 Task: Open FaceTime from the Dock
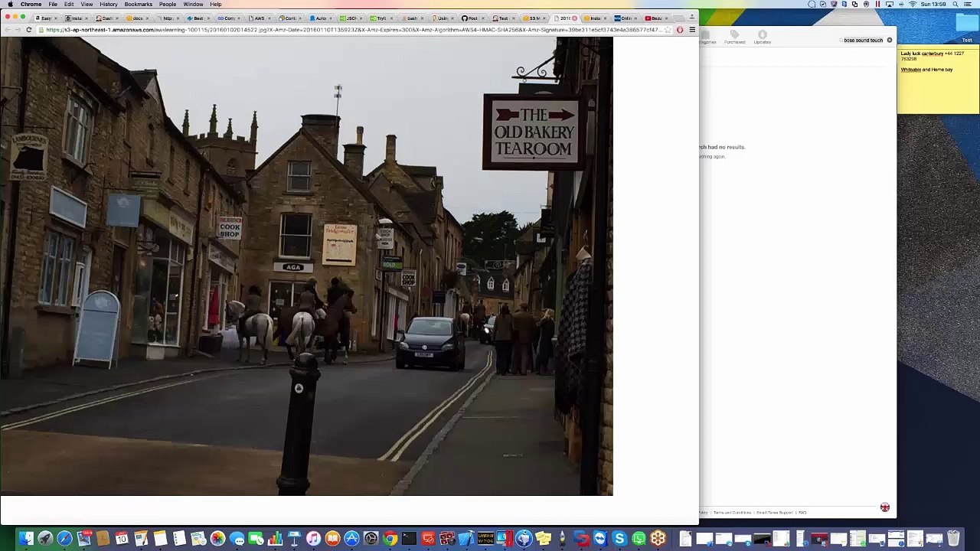[256, 539]
